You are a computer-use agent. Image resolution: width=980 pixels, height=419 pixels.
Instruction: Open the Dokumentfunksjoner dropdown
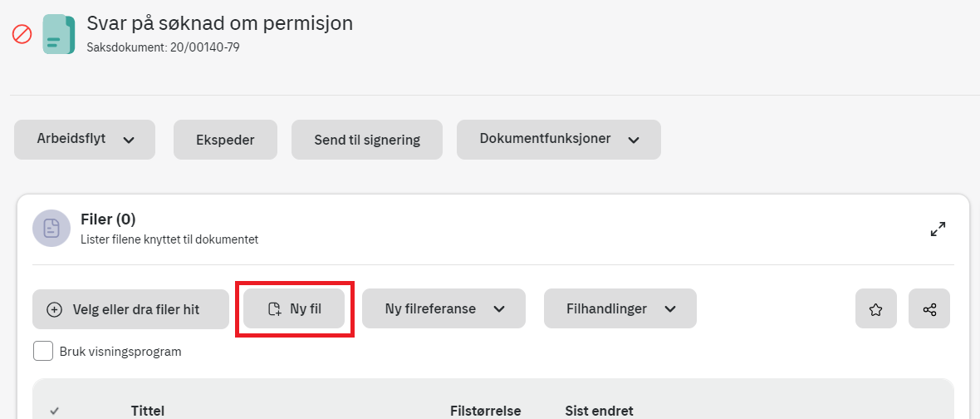click(x=559, y=140)
